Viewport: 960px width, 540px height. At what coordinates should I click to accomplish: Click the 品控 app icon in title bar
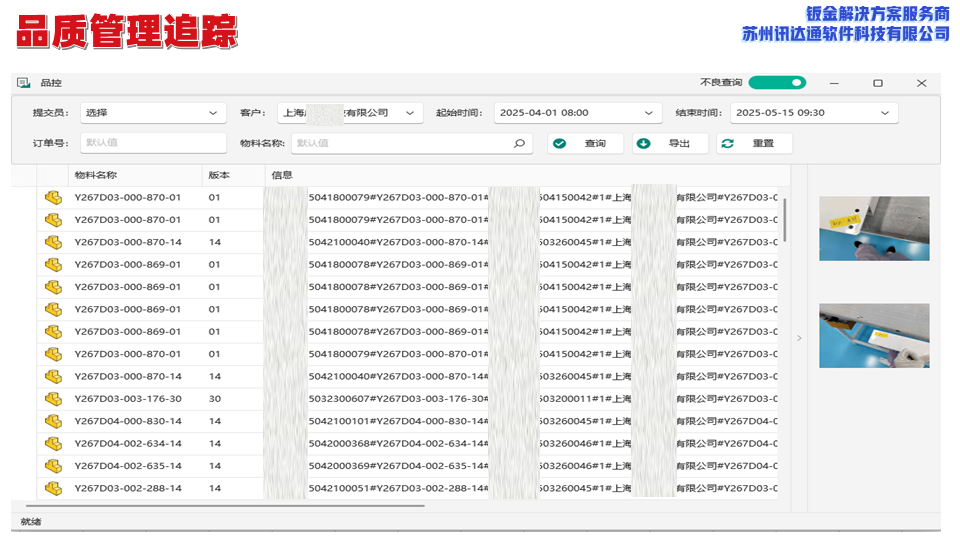point(24,83)
